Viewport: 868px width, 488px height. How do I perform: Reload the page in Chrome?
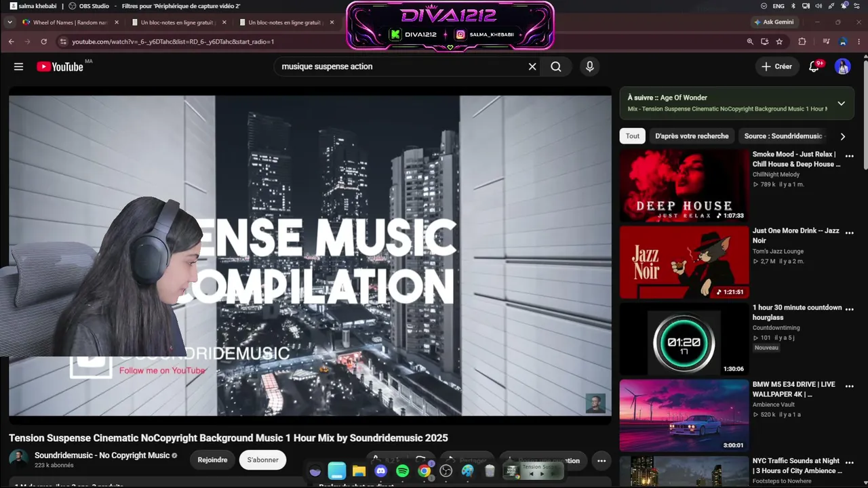[44, 41]
